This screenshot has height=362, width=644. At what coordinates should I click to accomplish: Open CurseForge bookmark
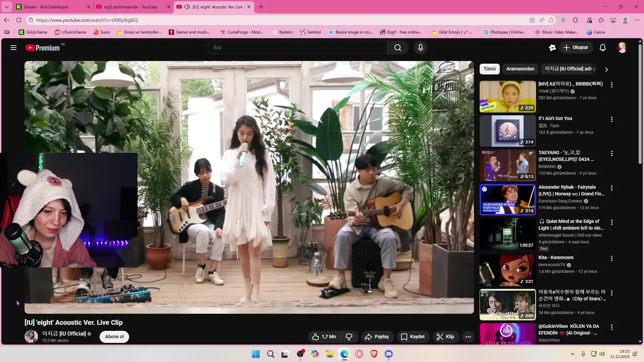[242, 32]
